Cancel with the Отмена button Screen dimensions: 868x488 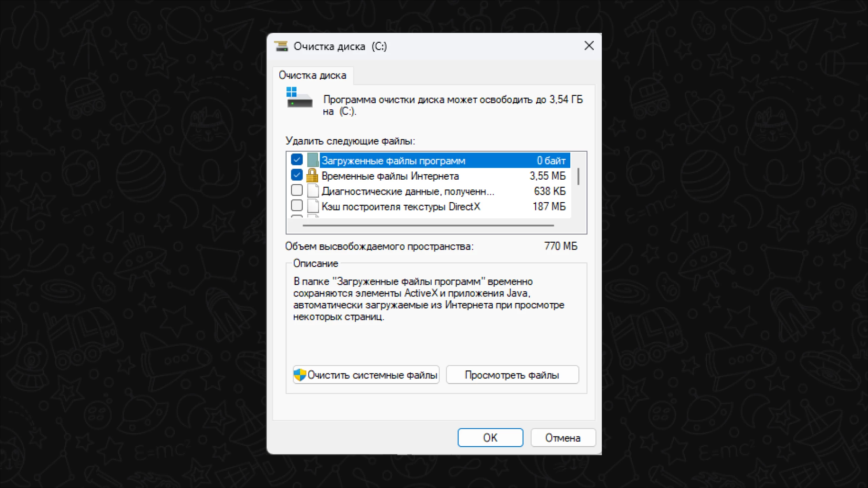tap(563, 438)
